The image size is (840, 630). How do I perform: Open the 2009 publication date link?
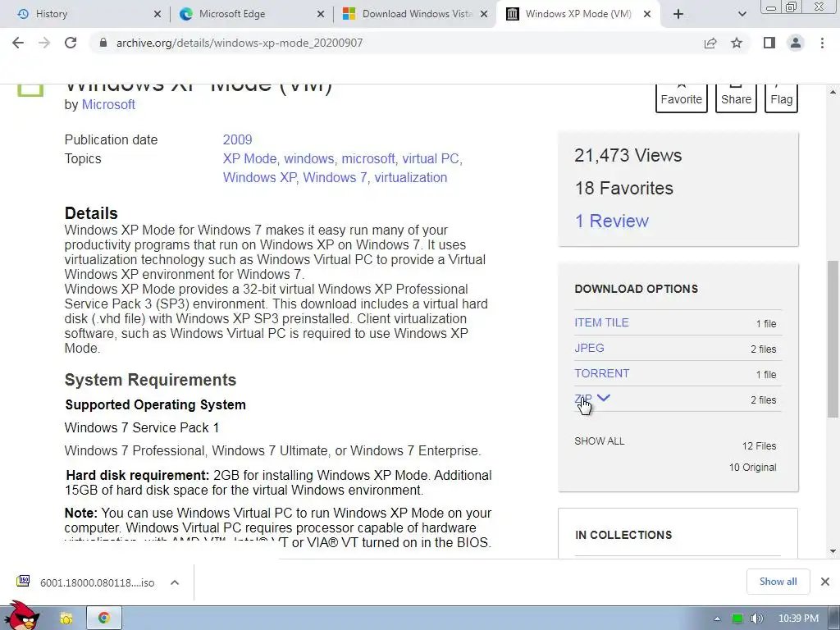pos(237,139)
